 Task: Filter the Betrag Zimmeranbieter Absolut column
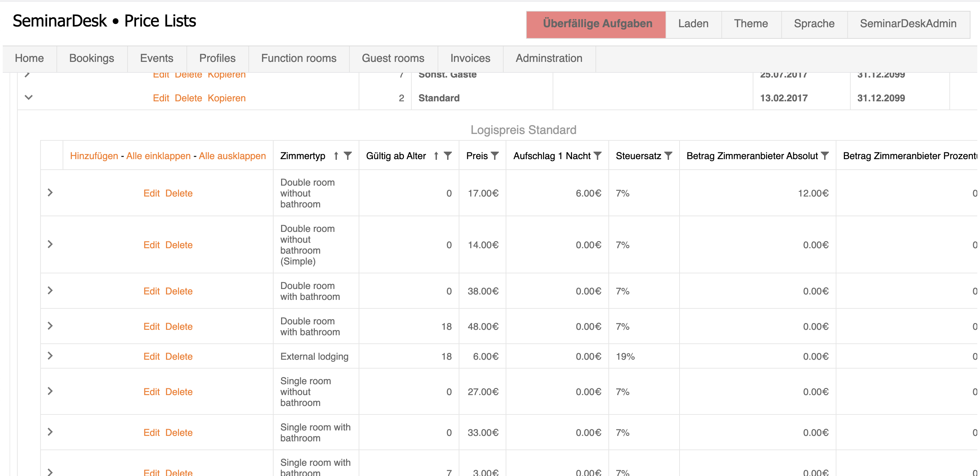825,156
